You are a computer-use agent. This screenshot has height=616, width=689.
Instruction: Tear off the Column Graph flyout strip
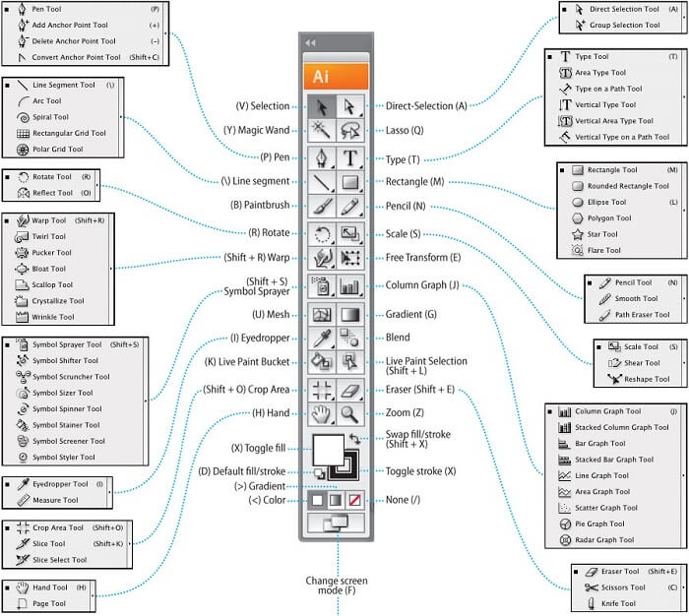pyautogui.click(x=684, y=475)
